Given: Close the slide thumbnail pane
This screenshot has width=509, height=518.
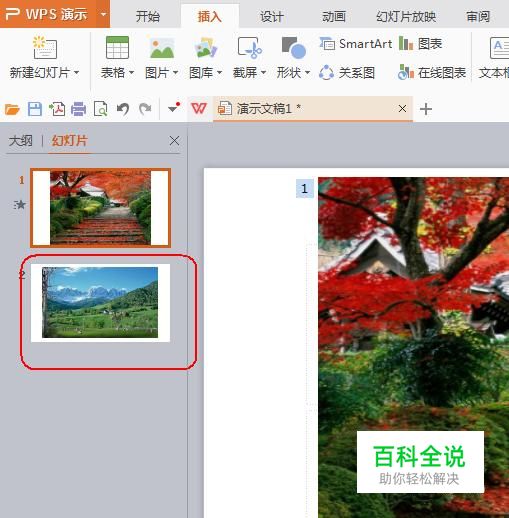Looking at the screenshot, I should [x=174, y=141].
